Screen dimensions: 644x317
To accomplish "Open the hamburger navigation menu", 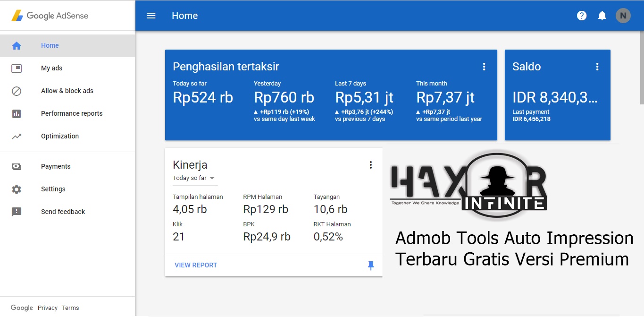I will click(151, 16).
